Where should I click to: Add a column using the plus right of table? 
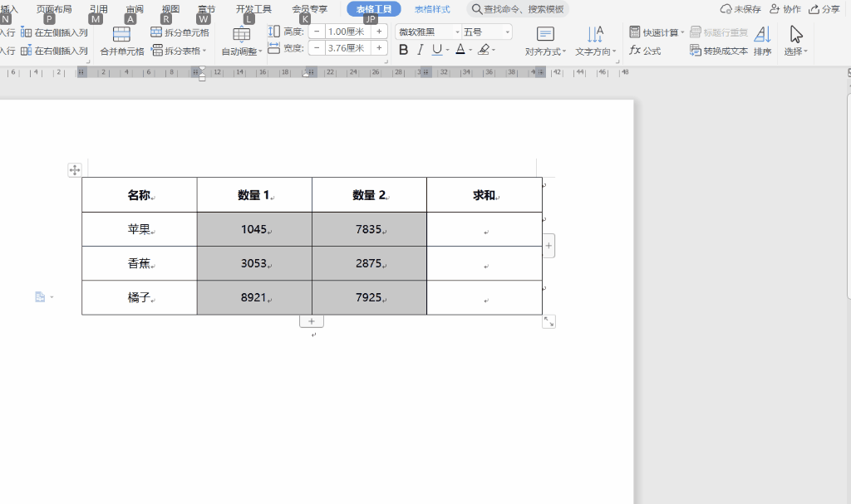coord(548,246)
